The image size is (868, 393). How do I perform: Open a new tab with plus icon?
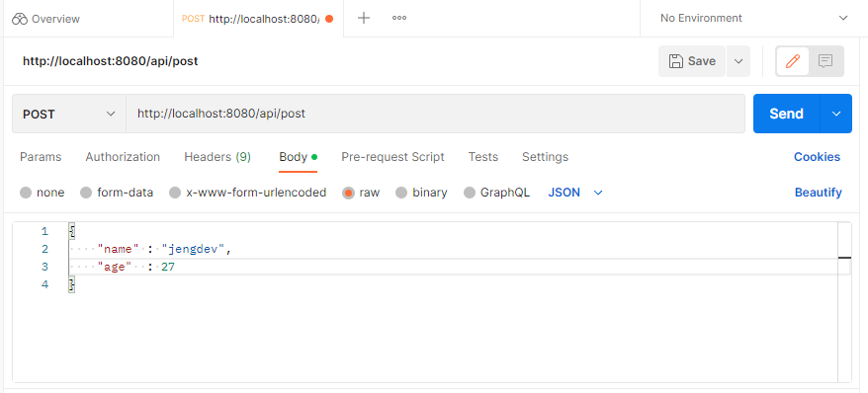363,18
